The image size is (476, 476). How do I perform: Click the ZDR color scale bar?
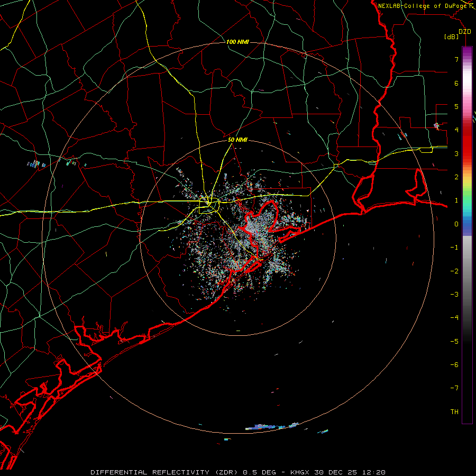467,235
